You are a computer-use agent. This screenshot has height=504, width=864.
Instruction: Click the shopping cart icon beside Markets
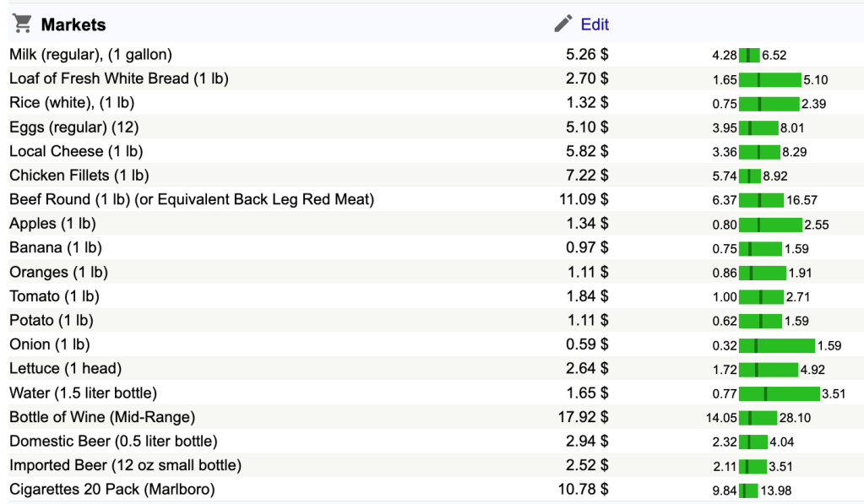click(23, 24)
